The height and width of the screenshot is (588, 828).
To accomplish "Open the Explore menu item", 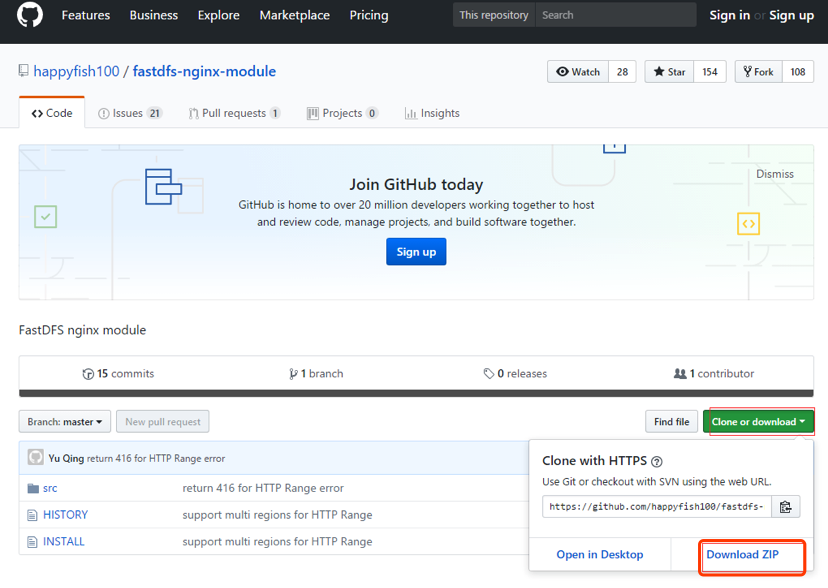I will [219, 15].
